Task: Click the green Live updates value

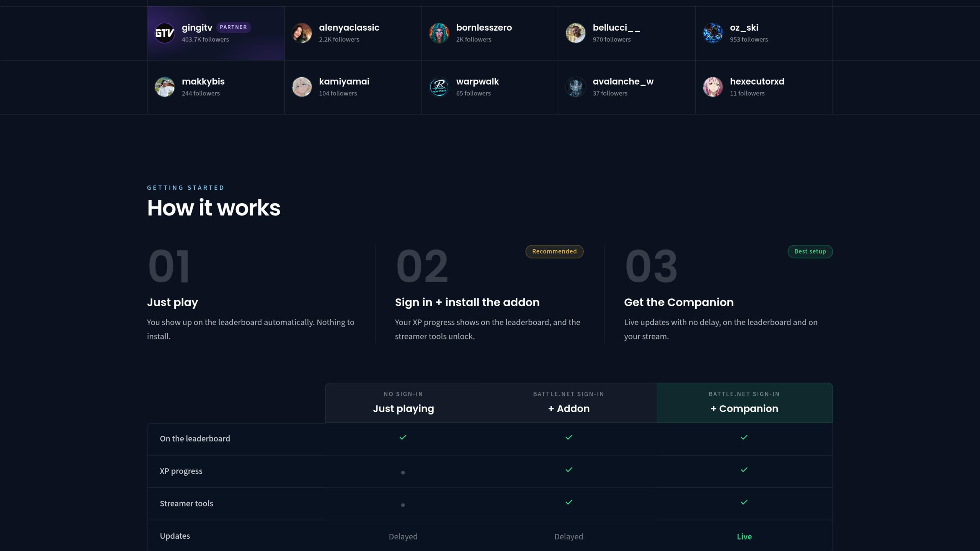Action: 744,536
